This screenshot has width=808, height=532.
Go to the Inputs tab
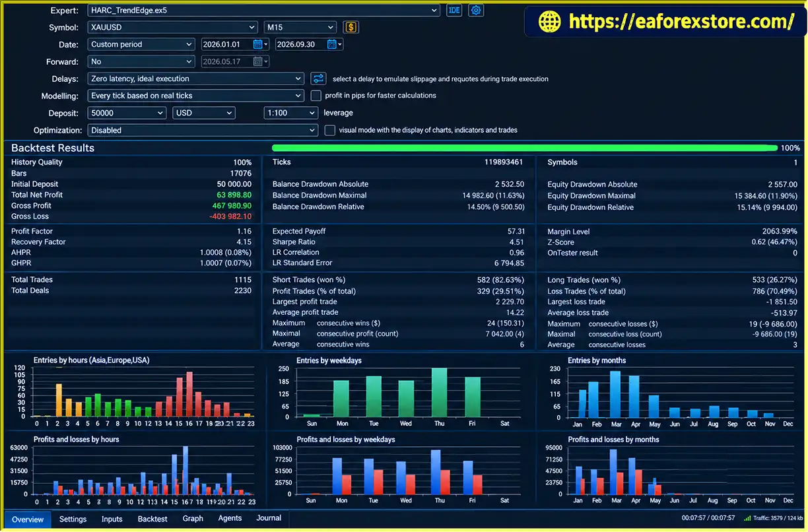(112, 519)
